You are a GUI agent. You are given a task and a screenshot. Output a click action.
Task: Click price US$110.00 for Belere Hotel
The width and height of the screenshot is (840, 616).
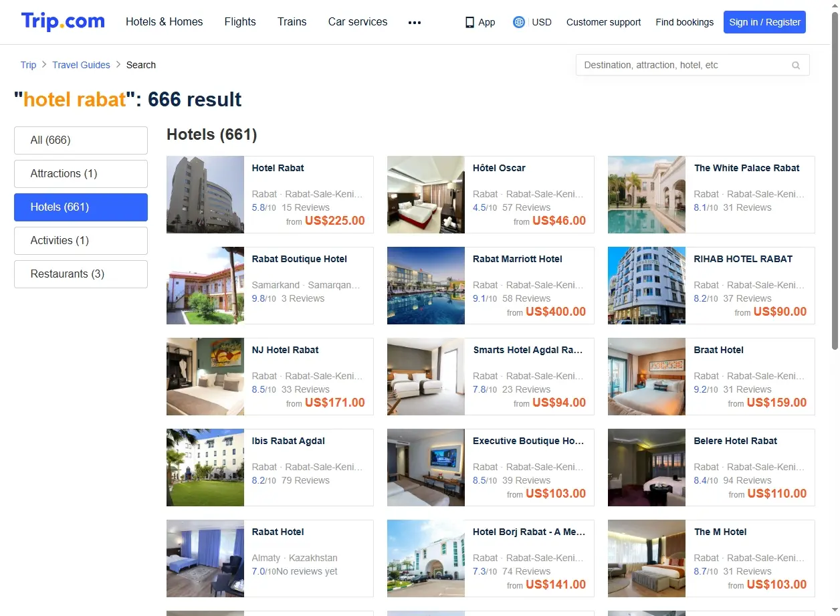[x=777, y=494]
